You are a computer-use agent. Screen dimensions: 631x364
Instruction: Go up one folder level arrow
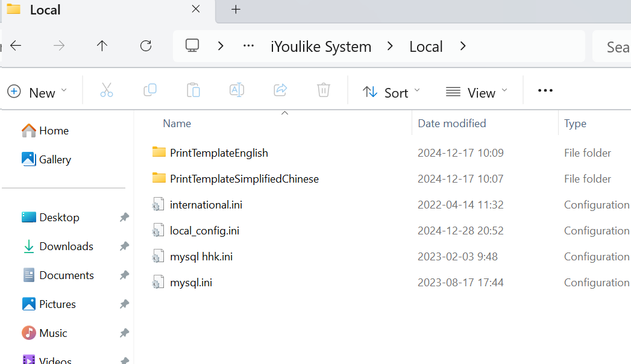(x=102, y=46)
